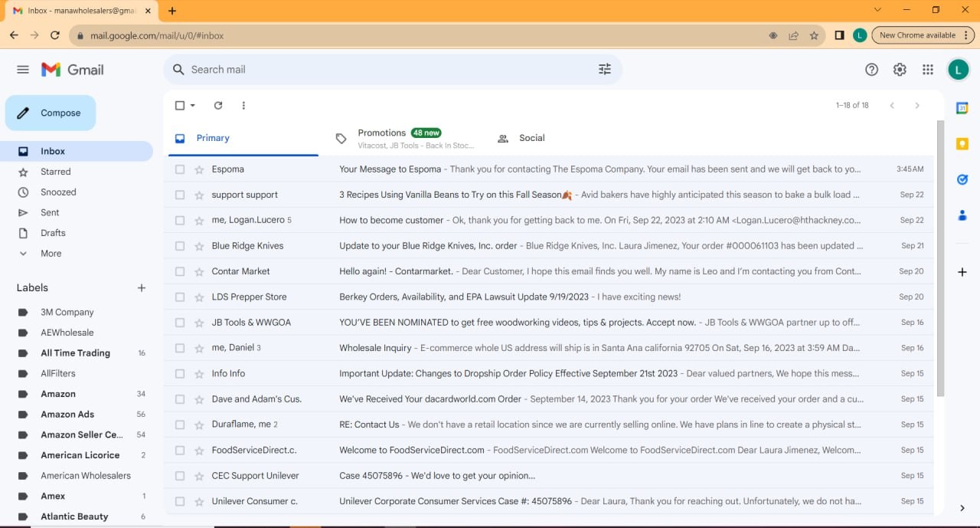
Task: Open the Google Account avatar in Gmail
Action: pos(958,70)
